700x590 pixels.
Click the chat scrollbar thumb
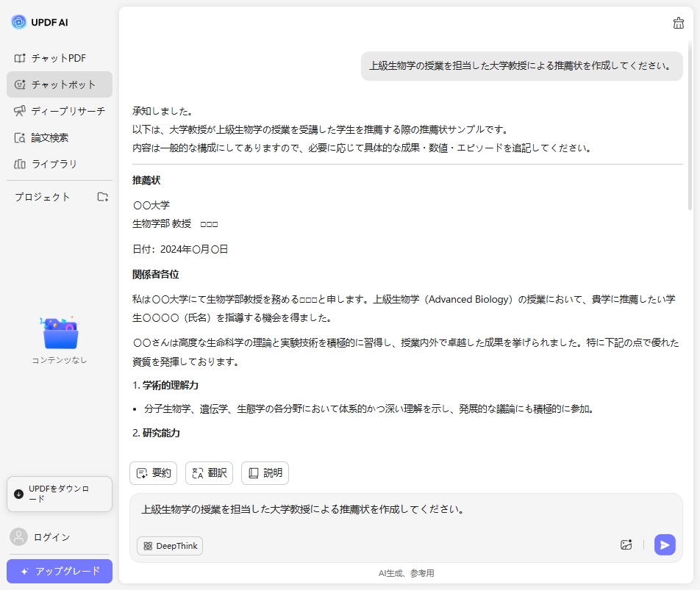pos(690,125)
